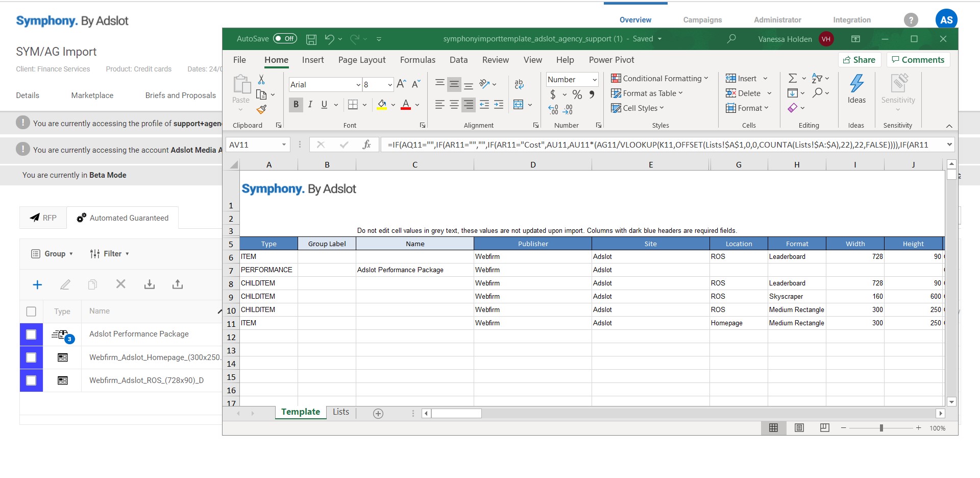Switch to Page Layout view in status bar

coord(799,428)
